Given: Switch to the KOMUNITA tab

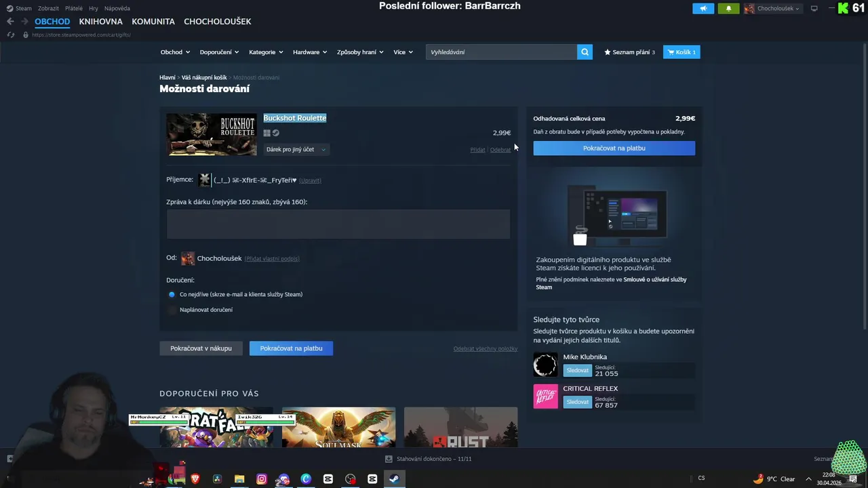Looking at the screenshot, I should 153,22.
